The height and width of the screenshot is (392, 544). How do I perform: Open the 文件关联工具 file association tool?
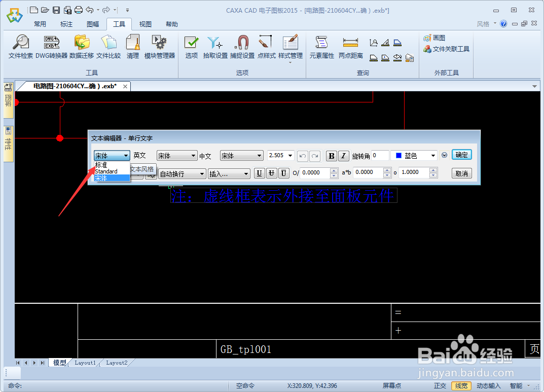tap(446, 49)
